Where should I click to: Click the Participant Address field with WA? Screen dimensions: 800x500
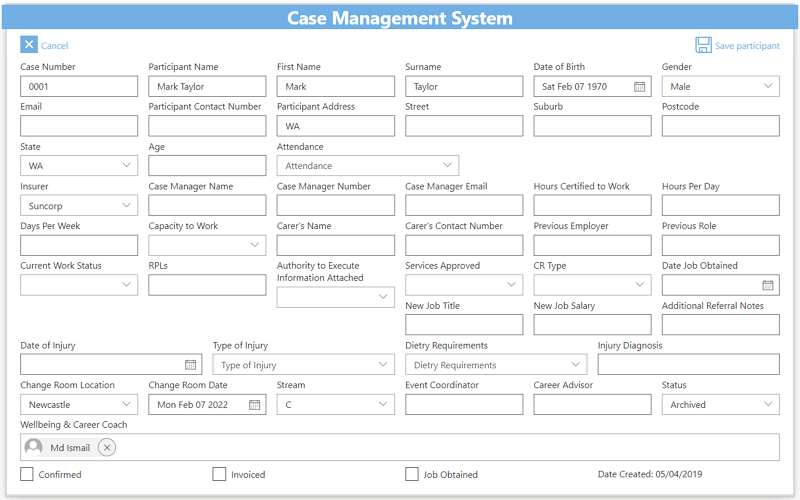(336, 126)
